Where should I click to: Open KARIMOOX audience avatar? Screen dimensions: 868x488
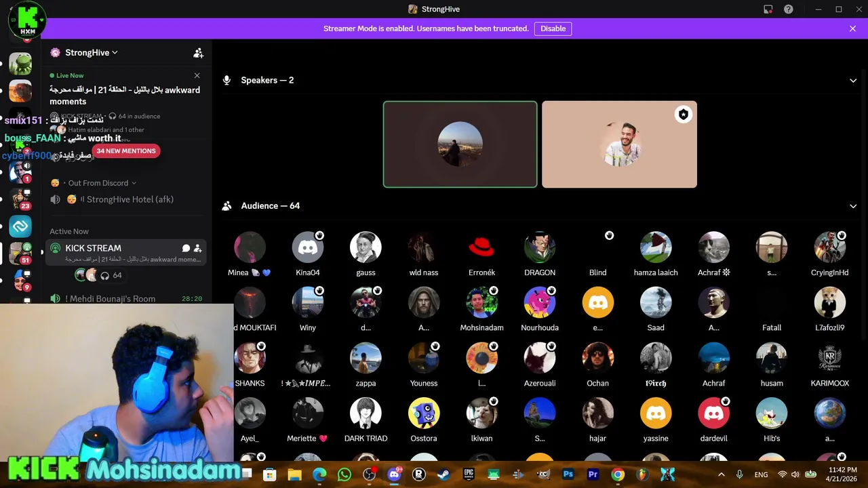[x=830, y=358]
